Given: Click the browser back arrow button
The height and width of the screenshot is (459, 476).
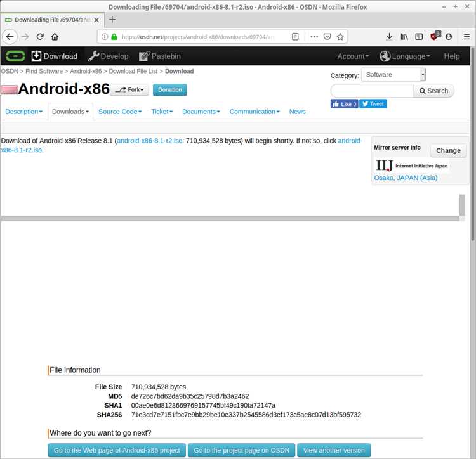Looking at the screenshot, I should 10,37.
